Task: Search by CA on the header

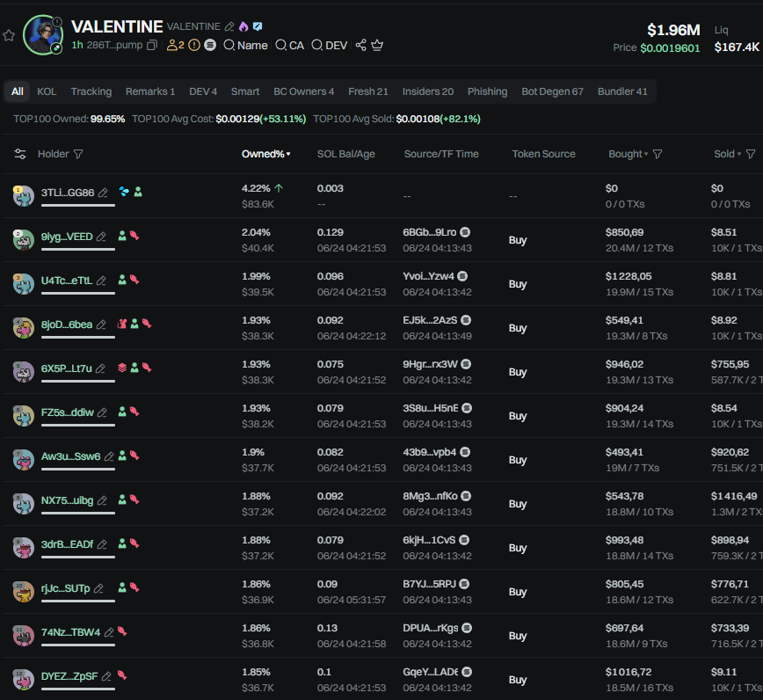Action: 289,45
